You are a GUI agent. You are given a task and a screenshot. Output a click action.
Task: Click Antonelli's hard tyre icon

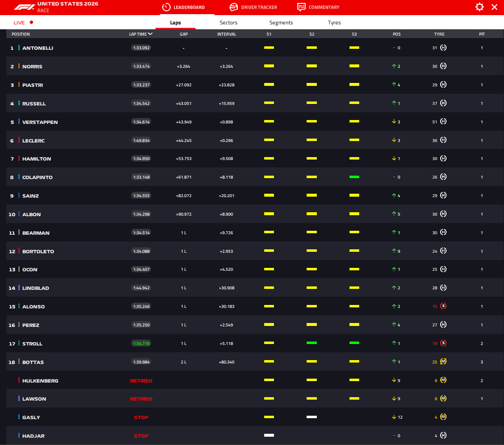point(443,48)
